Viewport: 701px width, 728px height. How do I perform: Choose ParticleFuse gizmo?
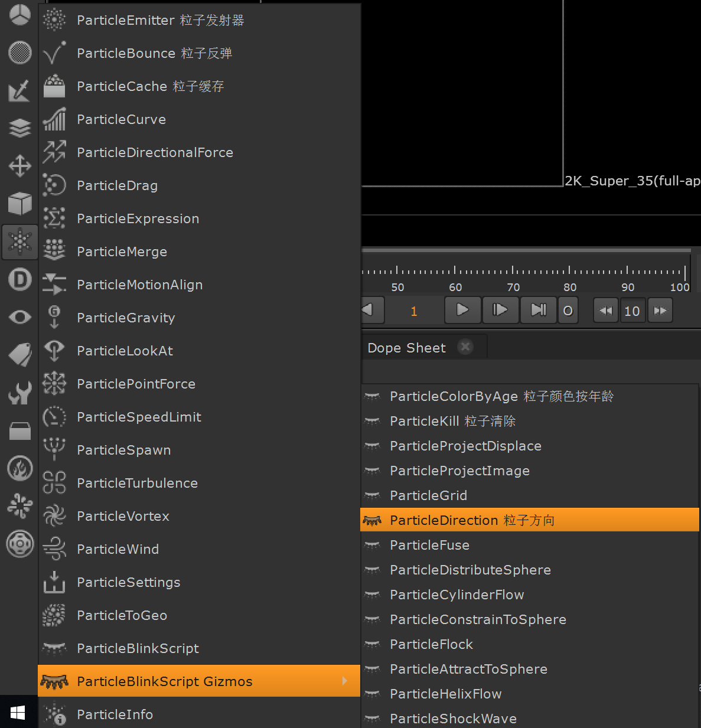point(530,545)
